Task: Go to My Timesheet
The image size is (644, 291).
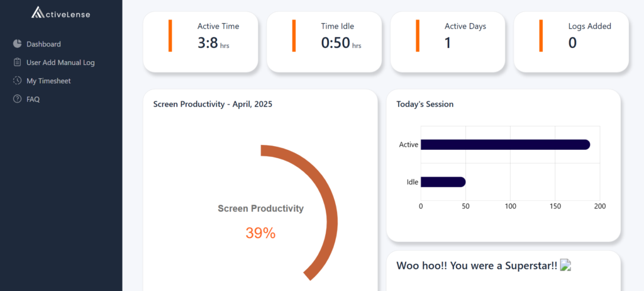Action: pyautogui.click(x=50, y=81)
